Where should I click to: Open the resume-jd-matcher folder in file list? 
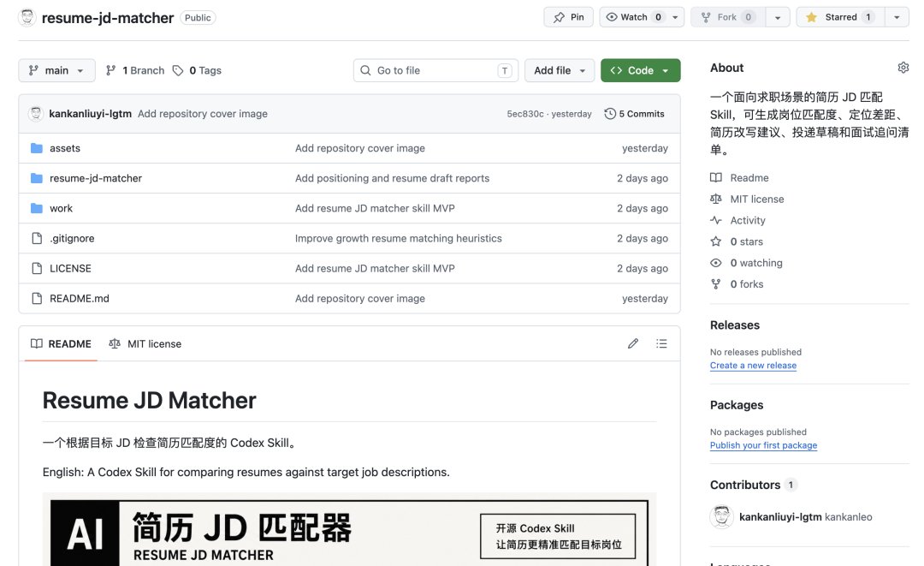(x=96, y=178)
